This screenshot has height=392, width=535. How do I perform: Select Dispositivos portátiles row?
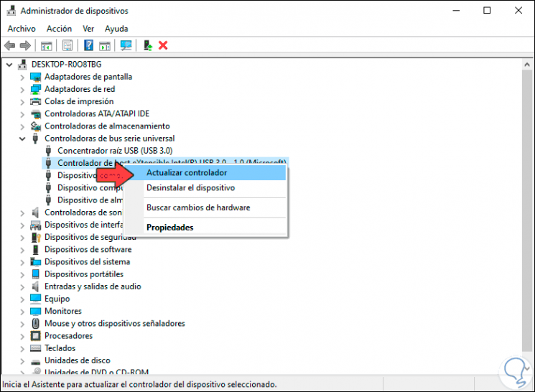pyautogui.click(x=84, y=274)
